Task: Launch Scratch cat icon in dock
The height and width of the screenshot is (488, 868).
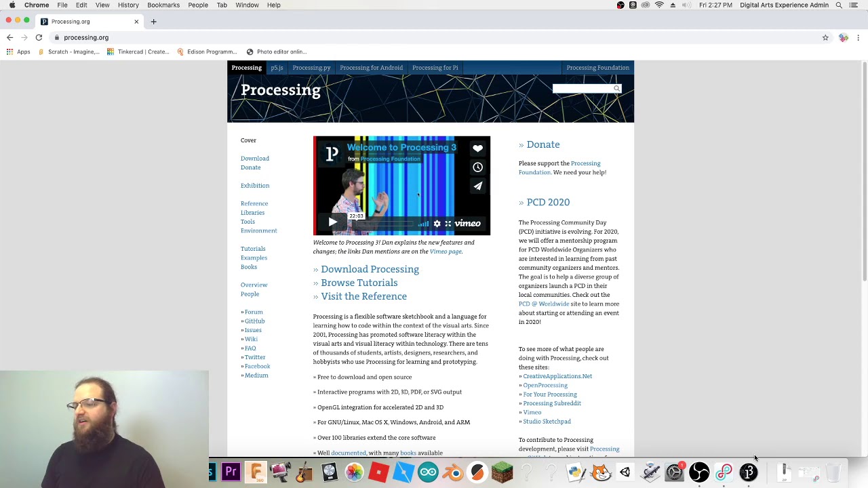Action: pyautogui.click(x=601, y=472)
